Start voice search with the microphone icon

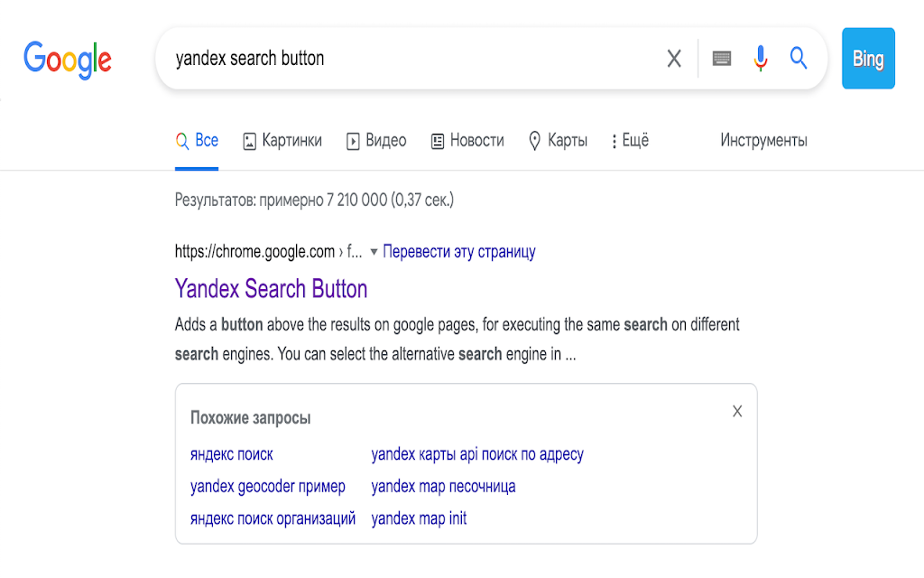coord(761,59)
